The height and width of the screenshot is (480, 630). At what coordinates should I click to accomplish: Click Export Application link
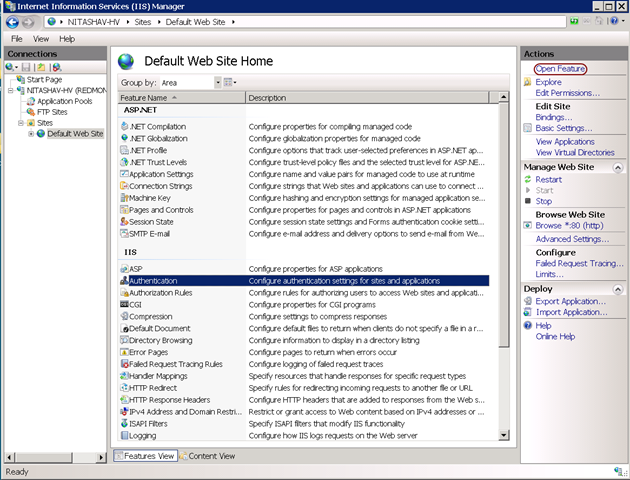[571, 301]
